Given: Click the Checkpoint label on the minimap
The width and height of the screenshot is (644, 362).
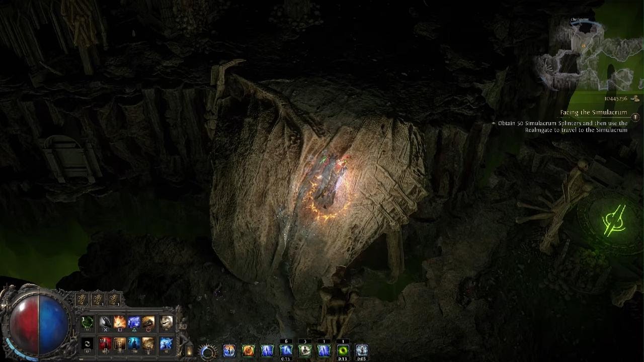Looking at the screenshot, I should (x=580, y=20).
